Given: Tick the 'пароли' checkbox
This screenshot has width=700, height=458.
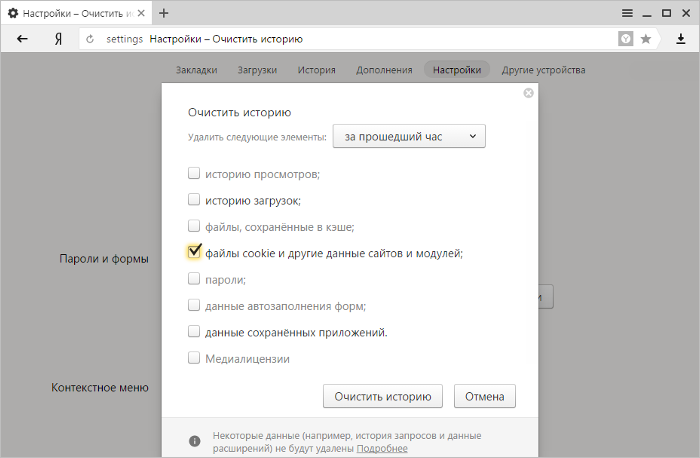Looking at the screenshot, I should [194, 279].
